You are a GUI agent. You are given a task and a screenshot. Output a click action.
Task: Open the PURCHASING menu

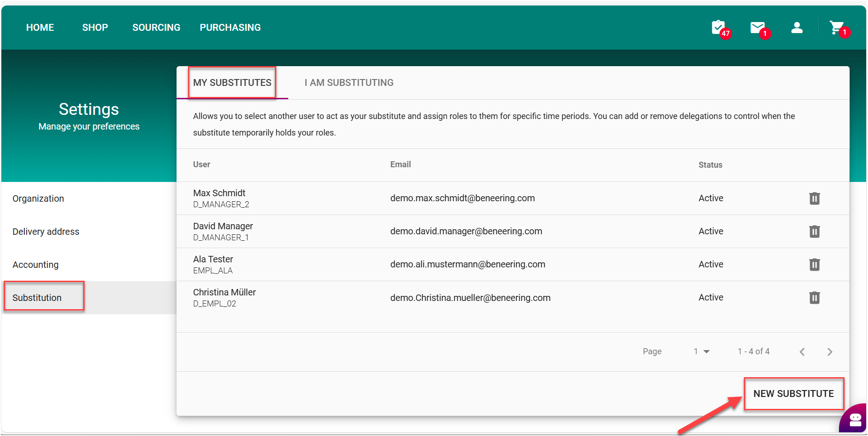click(x=230, y=28)
